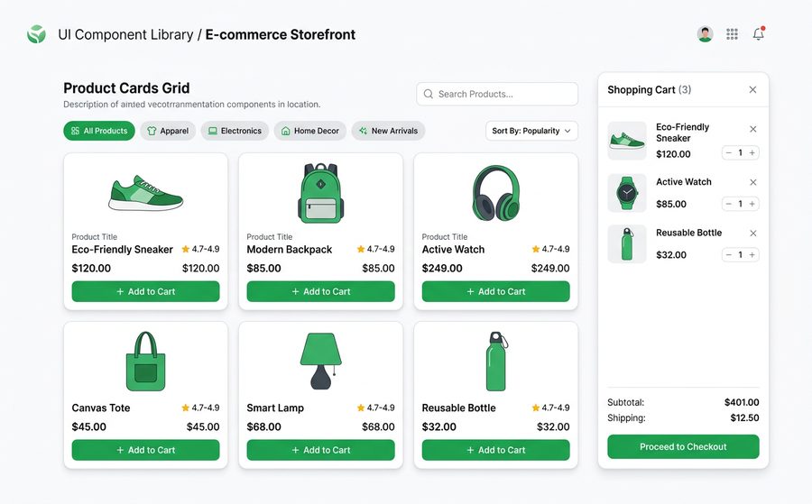Remove Active Watch from cart
Image resolution: width=812 pixels, height=504 pixels.
coord(753,182)
